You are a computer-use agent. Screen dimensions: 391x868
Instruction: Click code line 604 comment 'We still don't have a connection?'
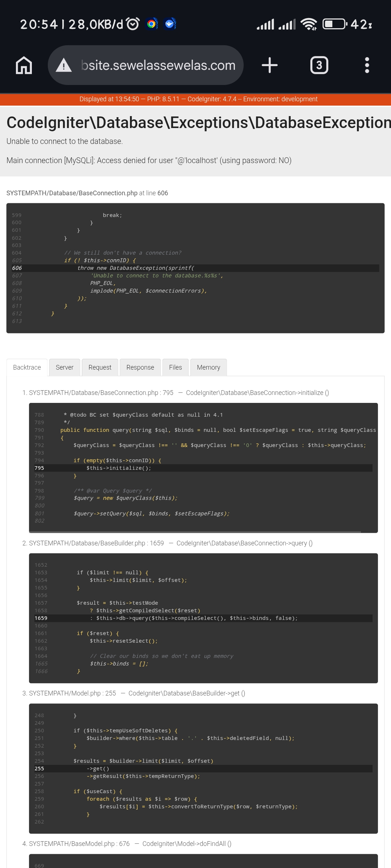[123, 253]
